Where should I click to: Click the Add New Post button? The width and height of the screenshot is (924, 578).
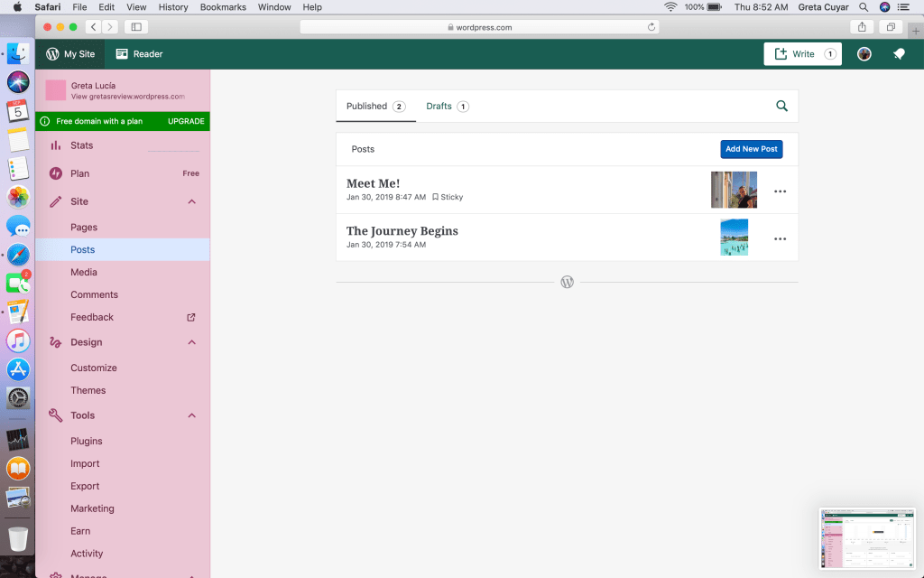pyautogui.click(x=751, y=149)
